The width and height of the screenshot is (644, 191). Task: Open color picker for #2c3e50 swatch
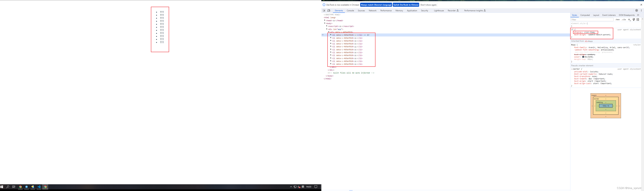[x=583, y=57]
